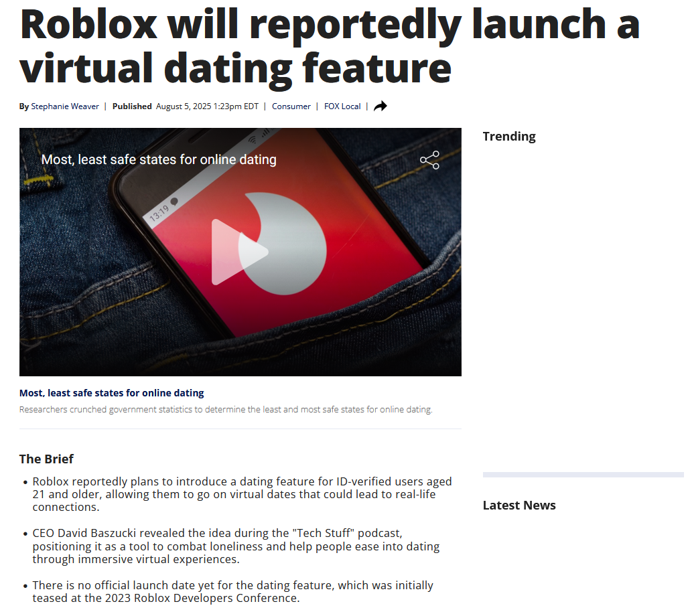Open author Stephanie Weaver's page
Screen dimensions: 690x616
pos(65,106)
